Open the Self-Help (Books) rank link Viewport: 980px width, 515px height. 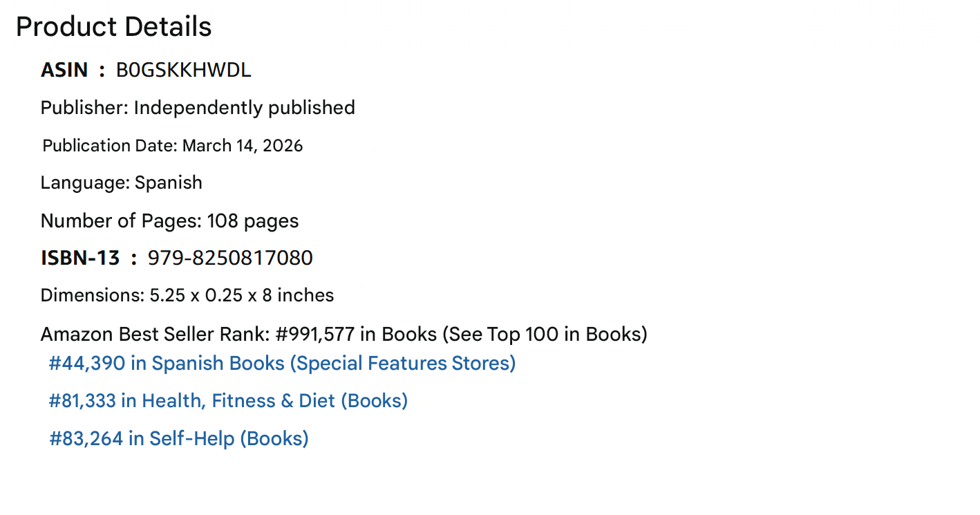click(179, 439)
